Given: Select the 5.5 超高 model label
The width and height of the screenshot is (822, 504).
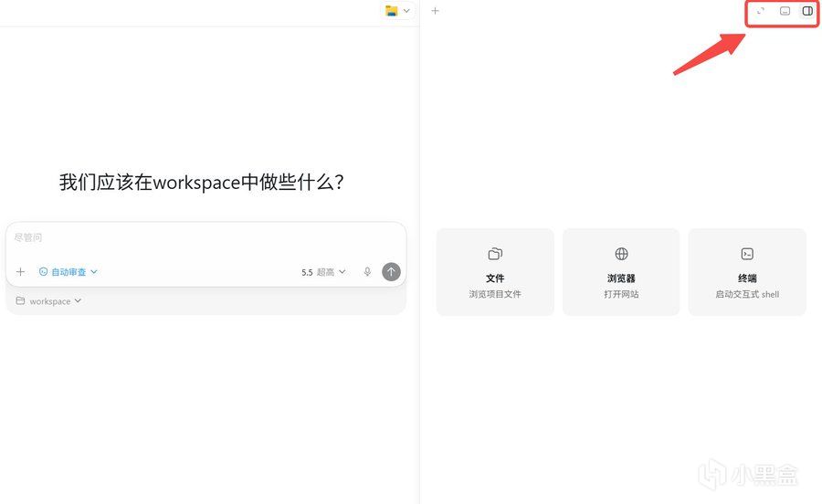Looking at the screenshot, I should (318, 272).
